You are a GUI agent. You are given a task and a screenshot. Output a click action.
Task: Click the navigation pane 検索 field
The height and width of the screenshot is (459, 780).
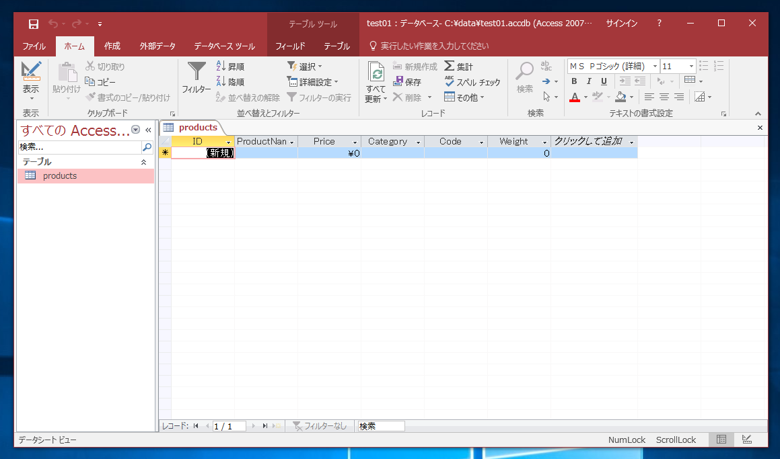pyautogui.click(x=80, y=147)
